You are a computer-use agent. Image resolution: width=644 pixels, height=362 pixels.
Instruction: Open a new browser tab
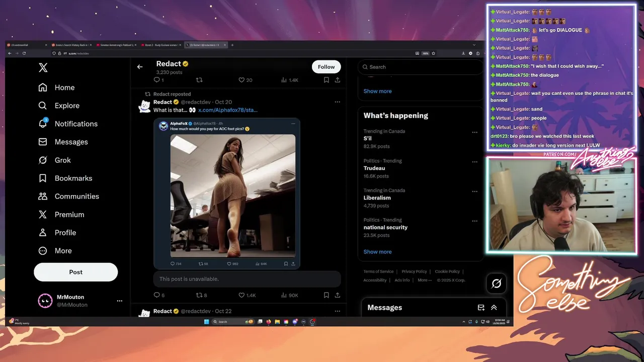click(232, 45)
